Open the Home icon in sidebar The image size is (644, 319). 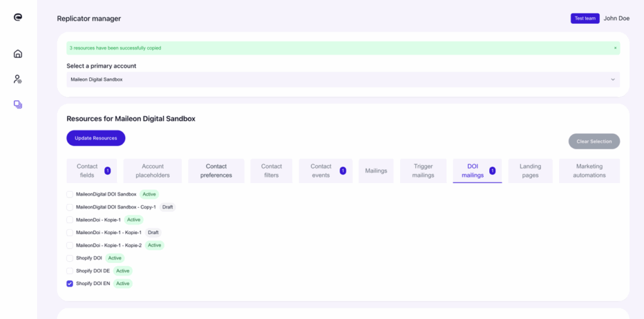[18, 54]
